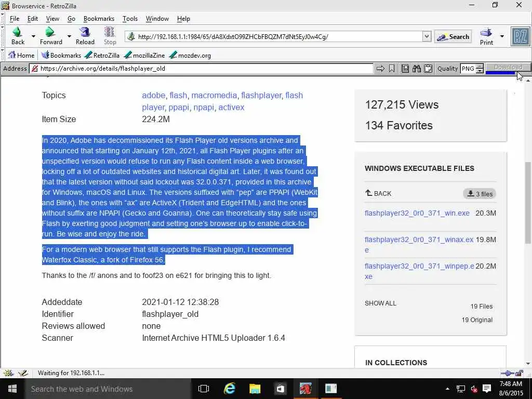Screen dimensions: 532x399
Task: Open the Forward button history dropdown arrow
Action: coord(69,36)
